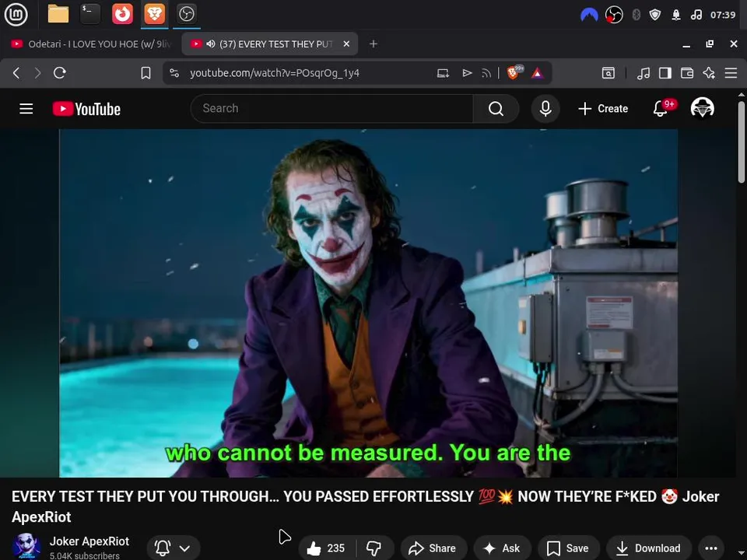Open Bluetooth tray icon
747x560 pixels.
click(636, 16)
